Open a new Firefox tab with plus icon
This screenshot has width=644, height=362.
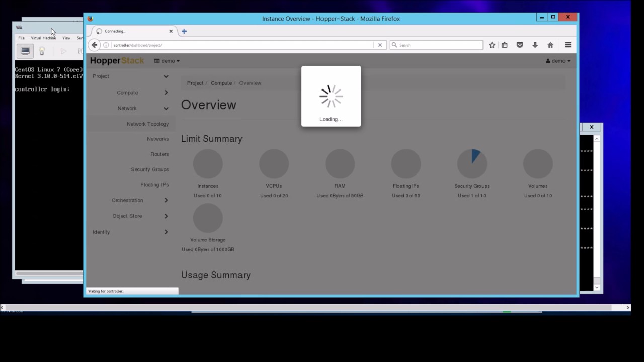[184, 31]
